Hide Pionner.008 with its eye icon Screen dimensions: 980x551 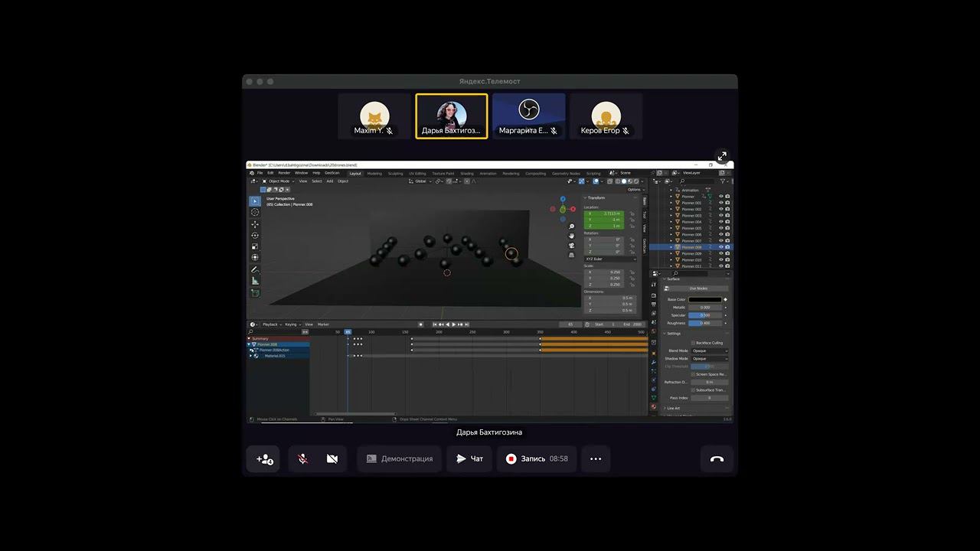tap(720, 247)
